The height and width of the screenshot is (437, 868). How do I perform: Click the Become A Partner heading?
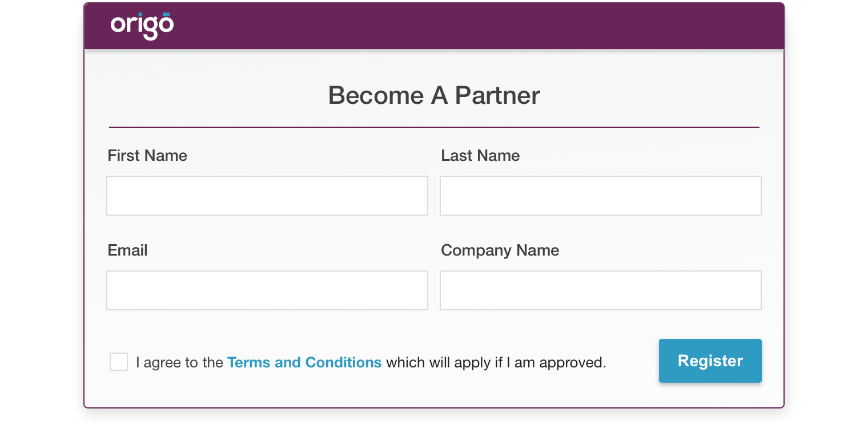434,95
